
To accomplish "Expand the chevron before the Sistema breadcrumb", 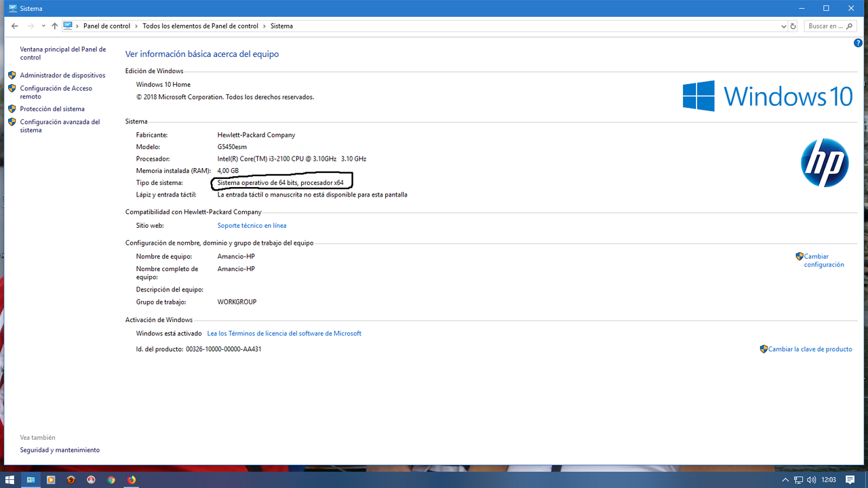I will [x=264, y=26].
